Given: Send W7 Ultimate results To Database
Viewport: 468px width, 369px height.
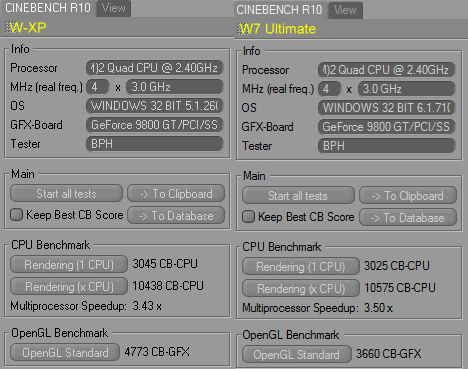Looking at the screenshot, I should 408,218.
